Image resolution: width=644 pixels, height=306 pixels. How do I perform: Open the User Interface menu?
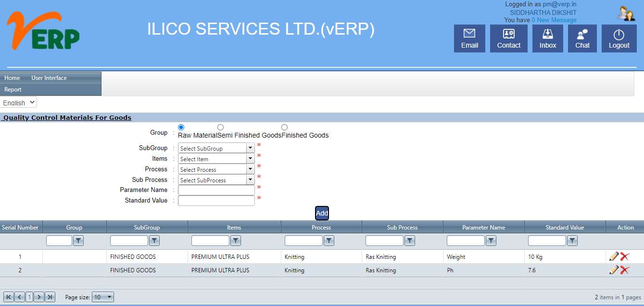49,78
